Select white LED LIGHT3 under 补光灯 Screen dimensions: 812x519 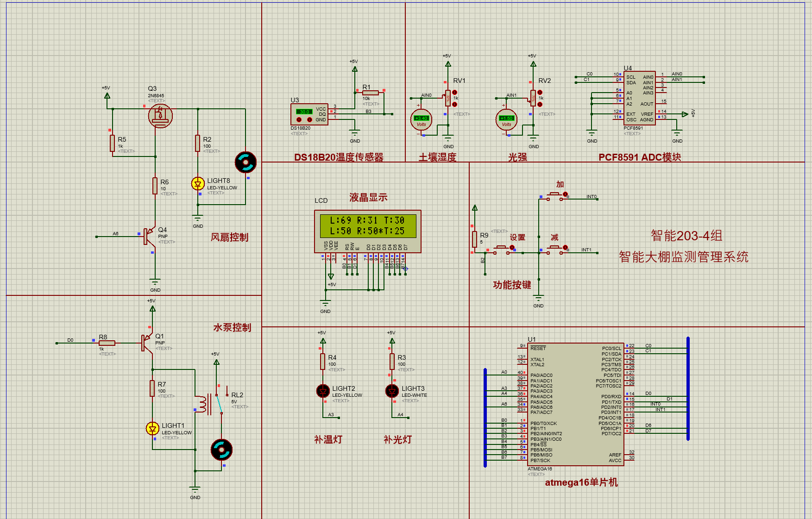391,390
